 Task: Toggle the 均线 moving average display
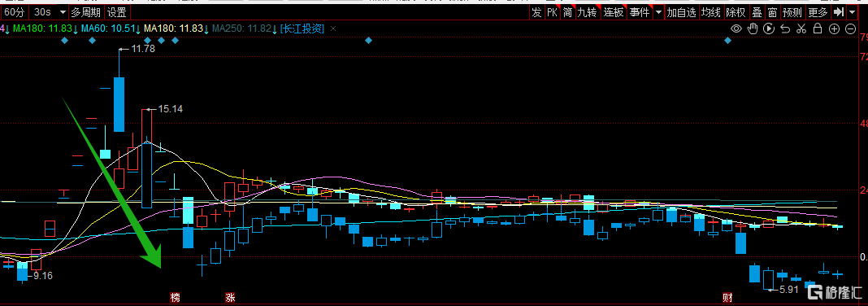[711, 12]
